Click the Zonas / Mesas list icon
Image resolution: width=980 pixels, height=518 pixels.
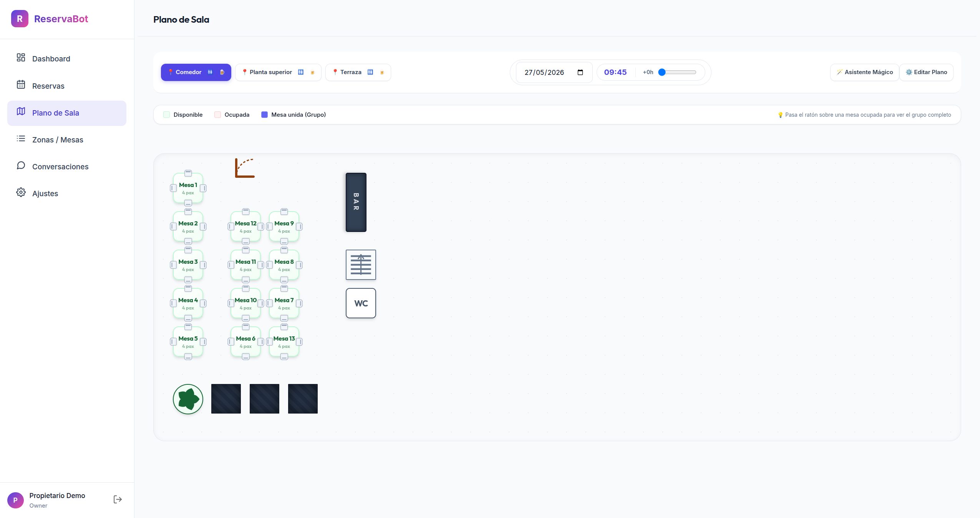pos(21,138)
